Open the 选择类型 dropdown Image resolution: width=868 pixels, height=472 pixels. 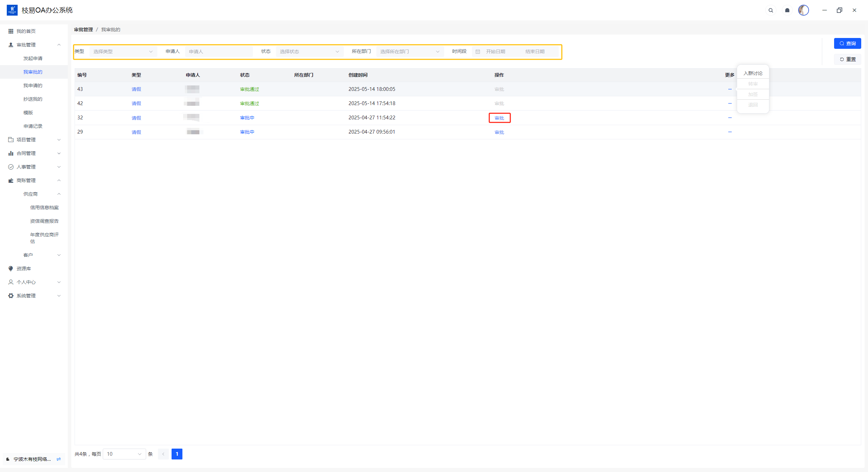tap(123, 52)
